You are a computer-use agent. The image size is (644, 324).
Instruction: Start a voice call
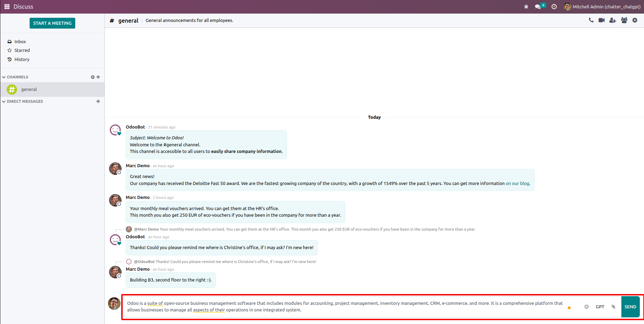(x=591, y=20)
